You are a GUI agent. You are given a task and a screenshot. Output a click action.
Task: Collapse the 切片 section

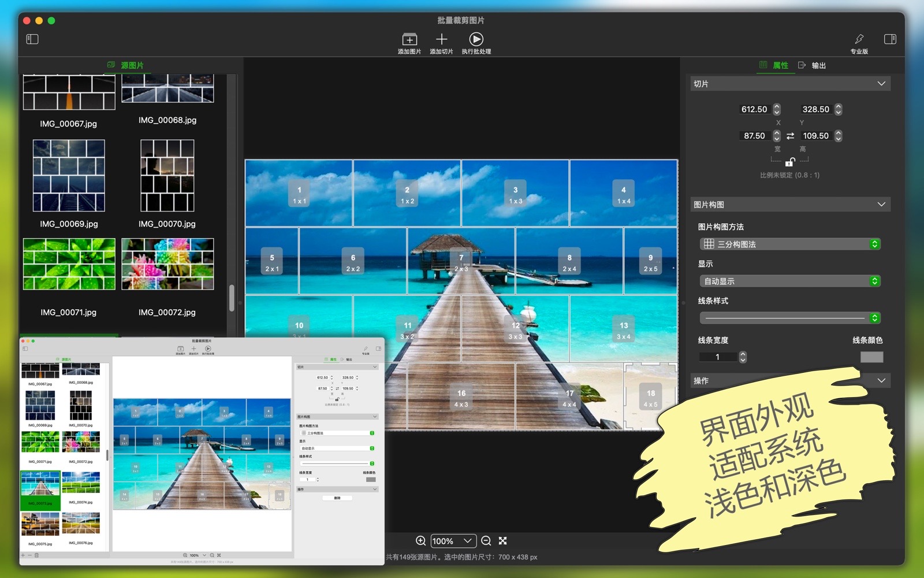pos(881,84)
